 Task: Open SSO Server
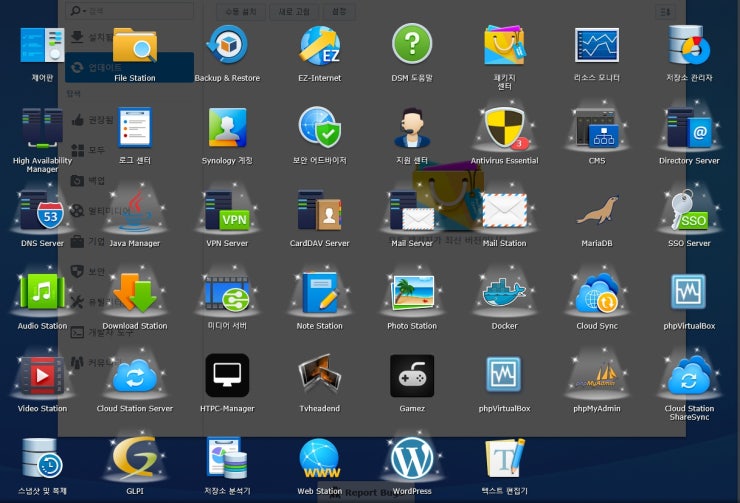coord(689,210)
